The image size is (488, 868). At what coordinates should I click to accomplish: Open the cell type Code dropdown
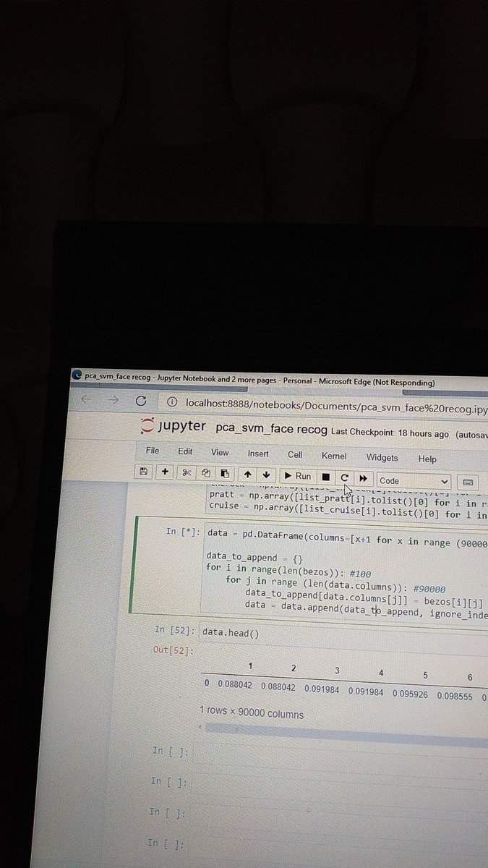pos(414,481)
